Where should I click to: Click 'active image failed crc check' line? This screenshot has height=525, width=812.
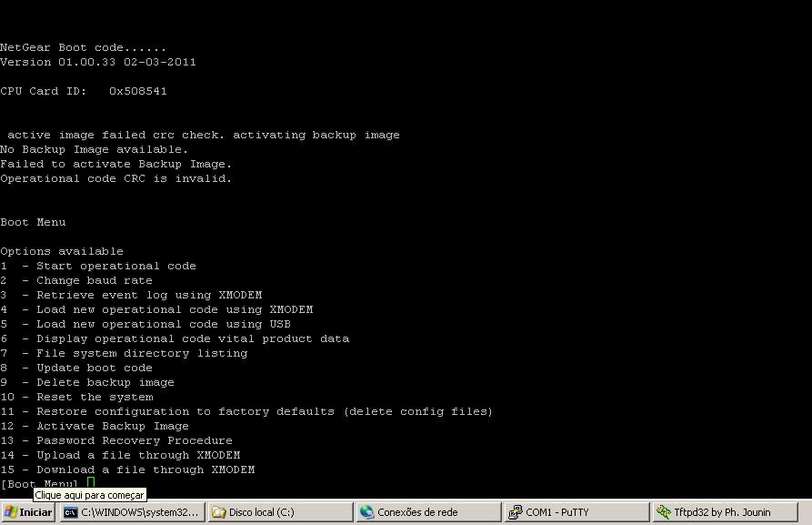[204, 135]
